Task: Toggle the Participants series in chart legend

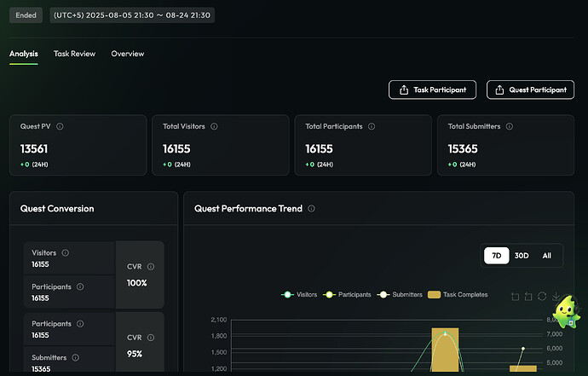Action: (347, 294)
